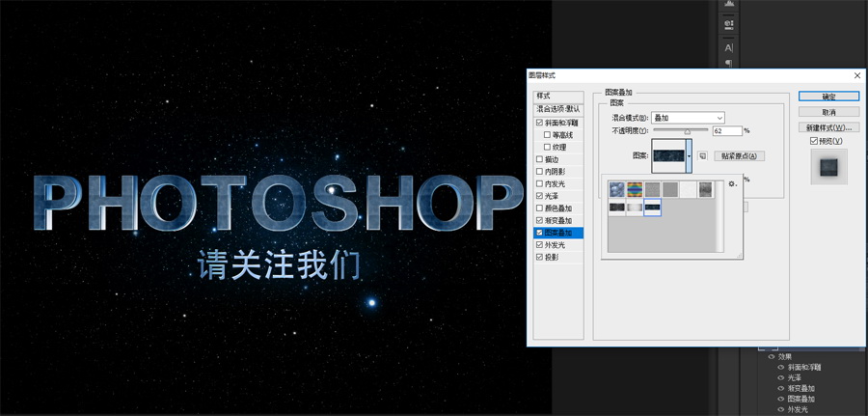
Task: Open the Character panel icon (A|)
Action: coord(728,48)
